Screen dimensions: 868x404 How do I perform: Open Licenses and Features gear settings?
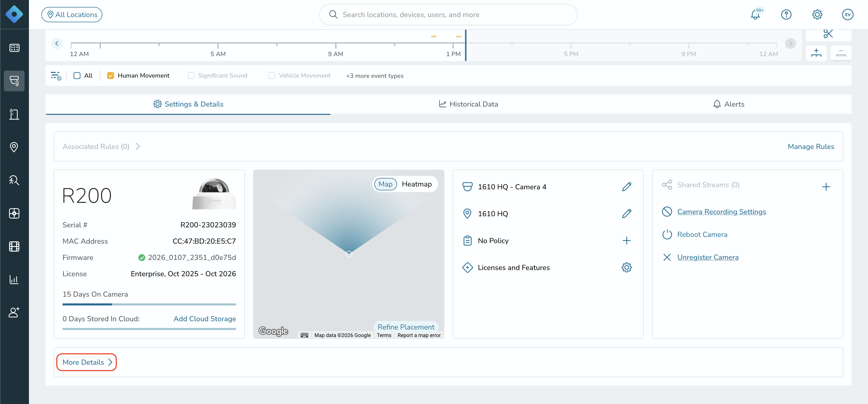[626, 268]
